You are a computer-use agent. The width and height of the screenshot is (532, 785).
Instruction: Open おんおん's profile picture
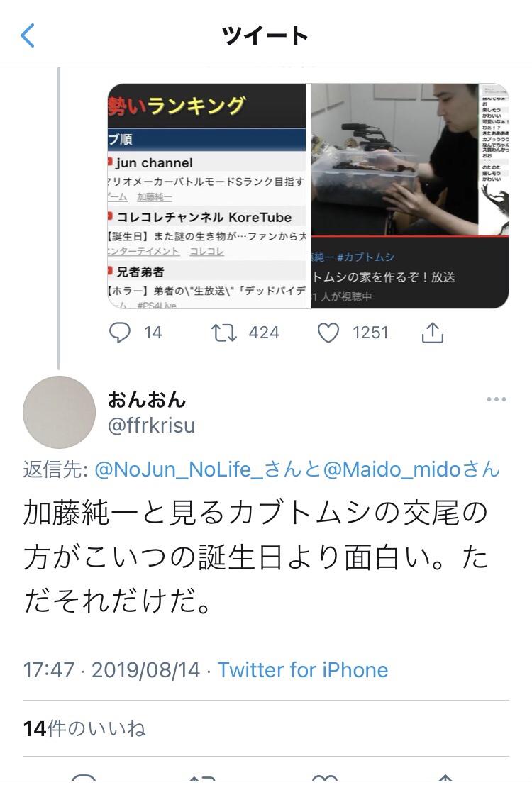(x=59, y=412)
